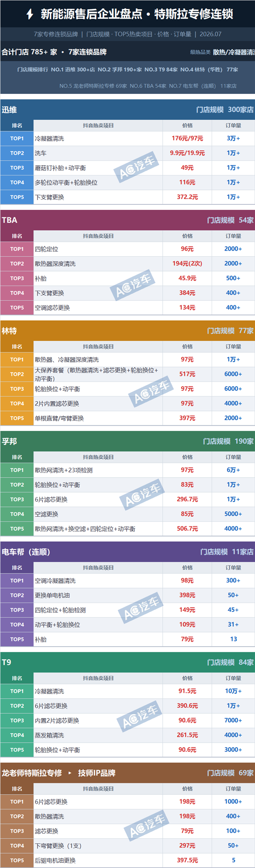Click the 31+ order count in 电车帮
Image resolution: width=255 pixels, height=868 pixels.
point(233,624)
